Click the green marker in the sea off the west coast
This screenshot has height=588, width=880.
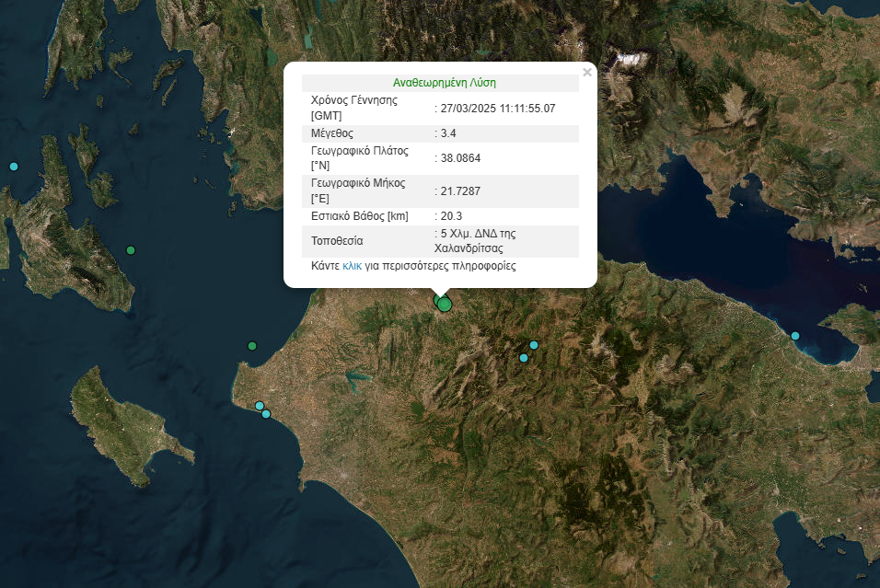[x=252, y=346]
